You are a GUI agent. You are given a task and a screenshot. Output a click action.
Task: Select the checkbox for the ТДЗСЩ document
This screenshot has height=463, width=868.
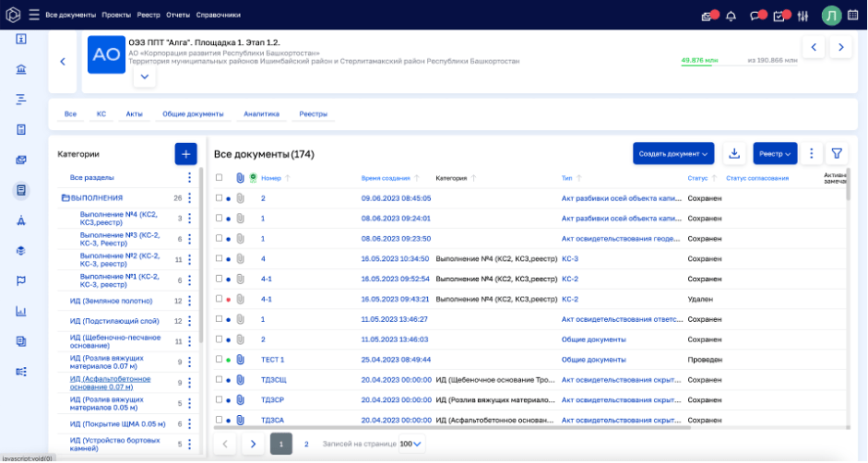tap(219, 379)
